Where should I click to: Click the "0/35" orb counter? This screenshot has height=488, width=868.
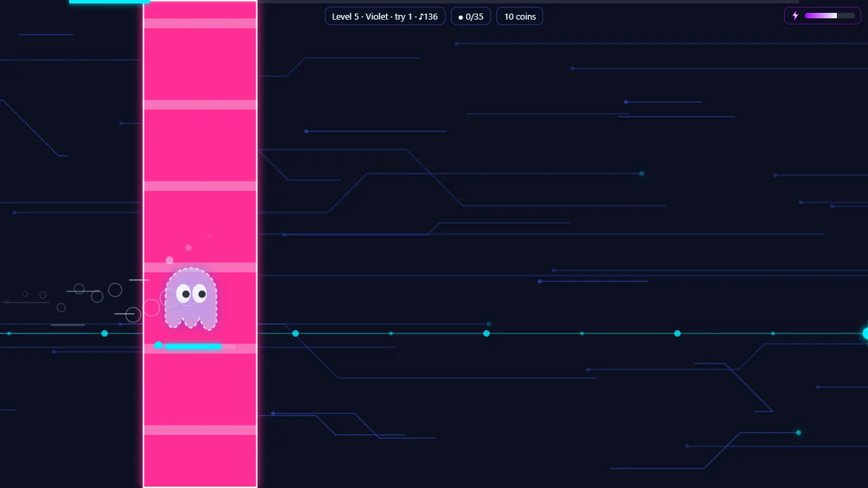[x=471, y=16]
